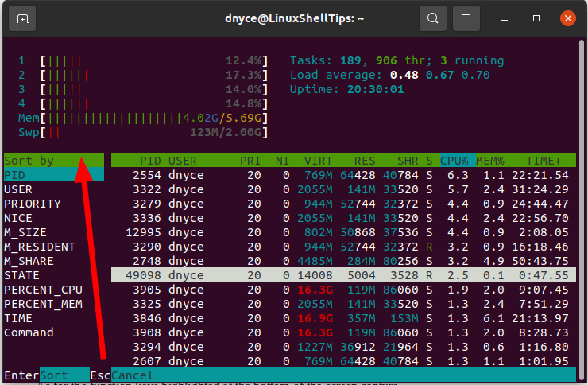This screenshot has width=588, height=385.
Task: Select process row PID 2607
Action: (x=343, y=361)
